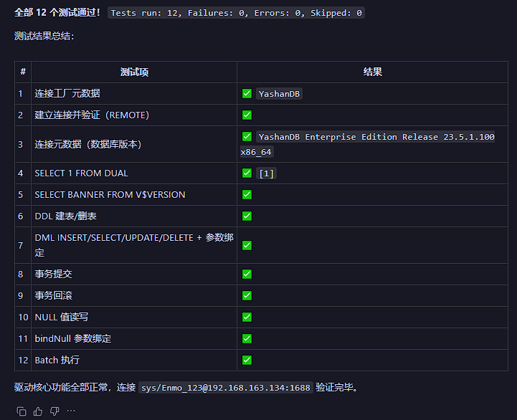Click the thumbs down feedback icon
The width and height of the screenshot is (517, 420).
(x=54, y=411)
